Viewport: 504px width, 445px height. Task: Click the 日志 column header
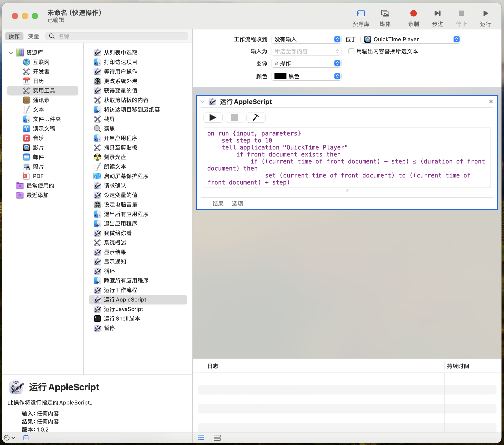point(213,366)
